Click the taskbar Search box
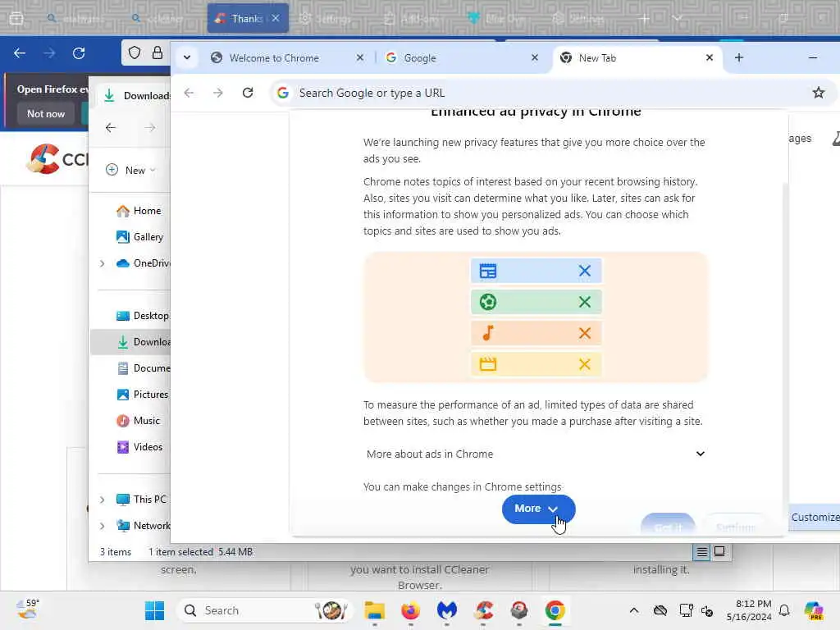 [265, 610]
